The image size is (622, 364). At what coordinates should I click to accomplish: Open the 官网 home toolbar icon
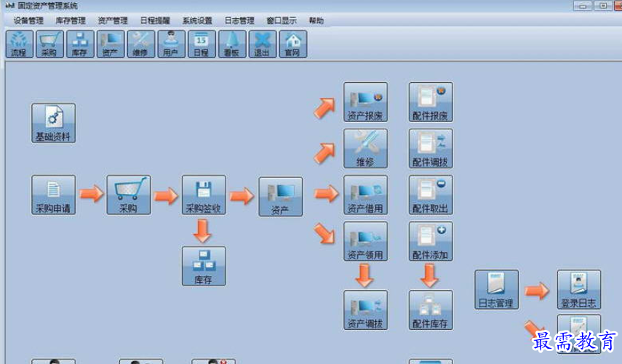pos(293,44)
